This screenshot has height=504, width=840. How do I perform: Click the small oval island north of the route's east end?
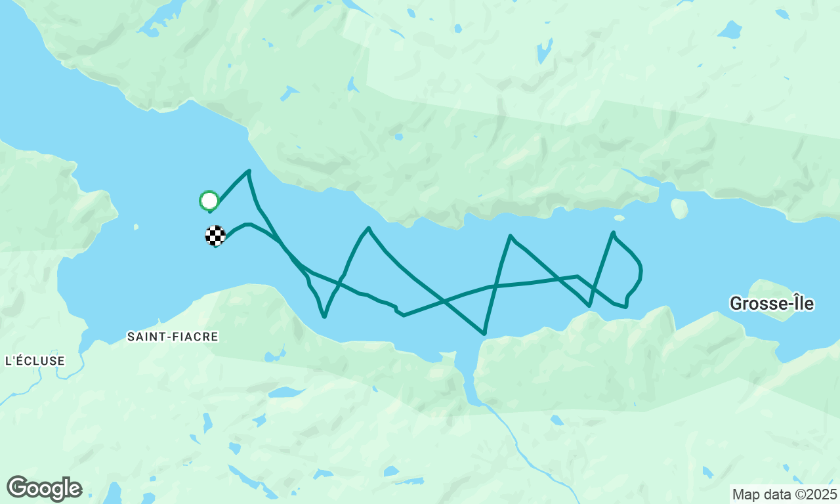(679, 209)
